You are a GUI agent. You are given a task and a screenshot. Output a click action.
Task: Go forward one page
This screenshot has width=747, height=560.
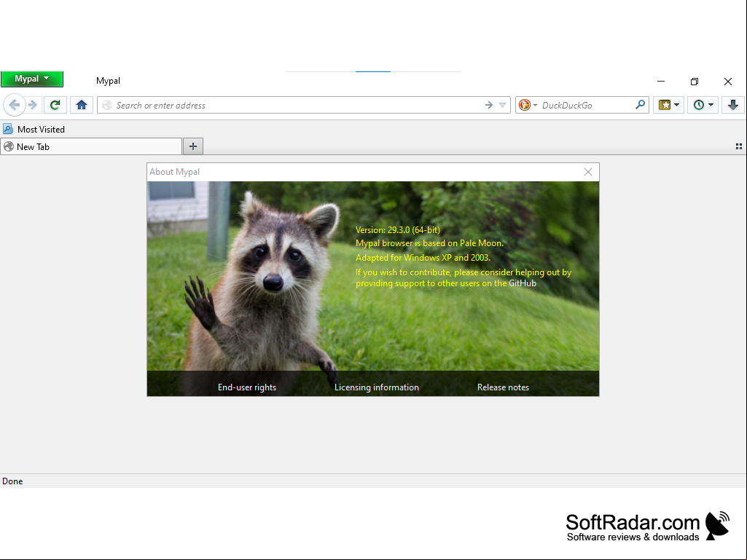click(32, 105)
